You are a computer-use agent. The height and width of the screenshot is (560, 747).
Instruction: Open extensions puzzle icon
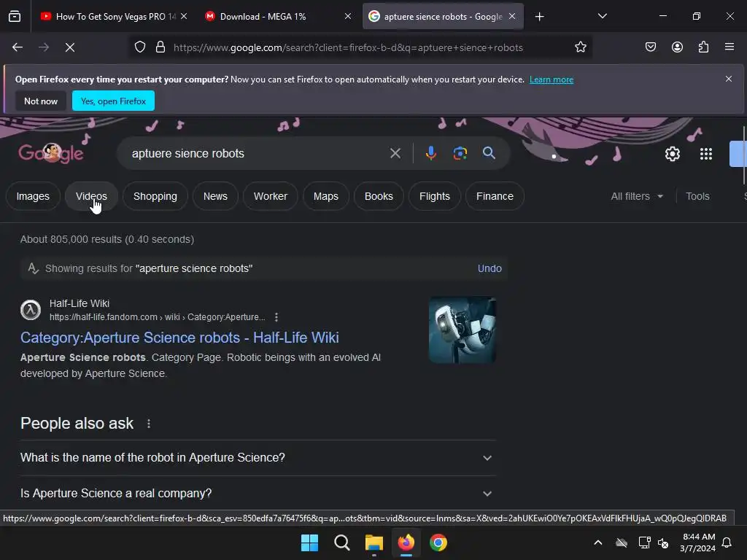click(x=703, y=47)
